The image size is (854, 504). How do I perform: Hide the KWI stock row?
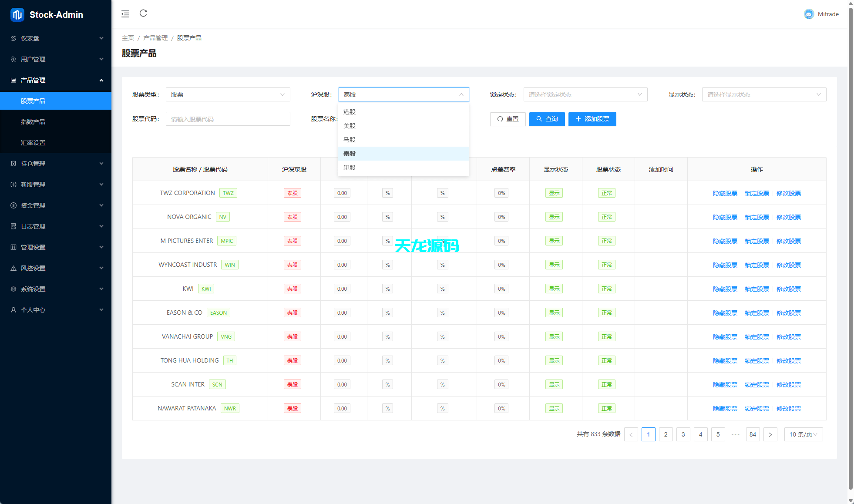(725, 289)
